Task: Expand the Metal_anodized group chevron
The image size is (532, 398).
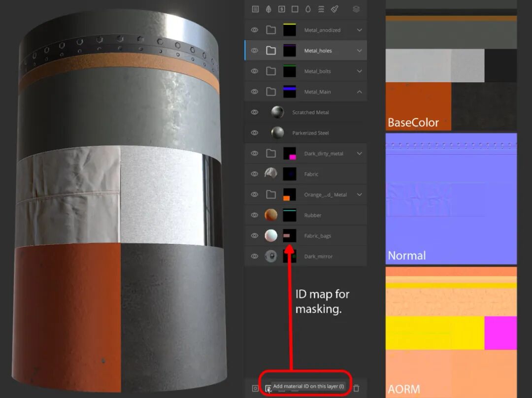Action: [359, 30]
